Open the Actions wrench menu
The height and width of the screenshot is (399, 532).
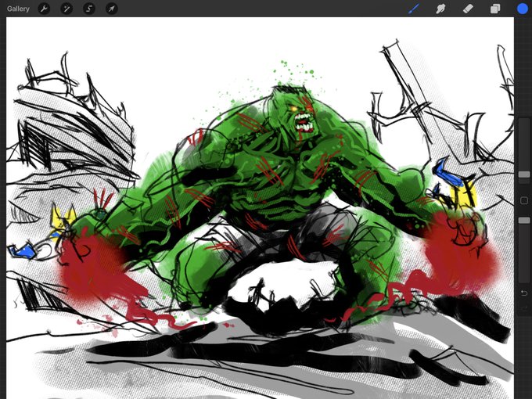[44, 9]
